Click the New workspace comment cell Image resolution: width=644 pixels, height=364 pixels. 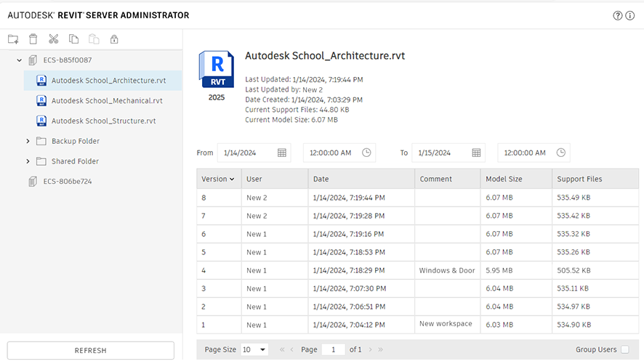(x=447, y=324)
